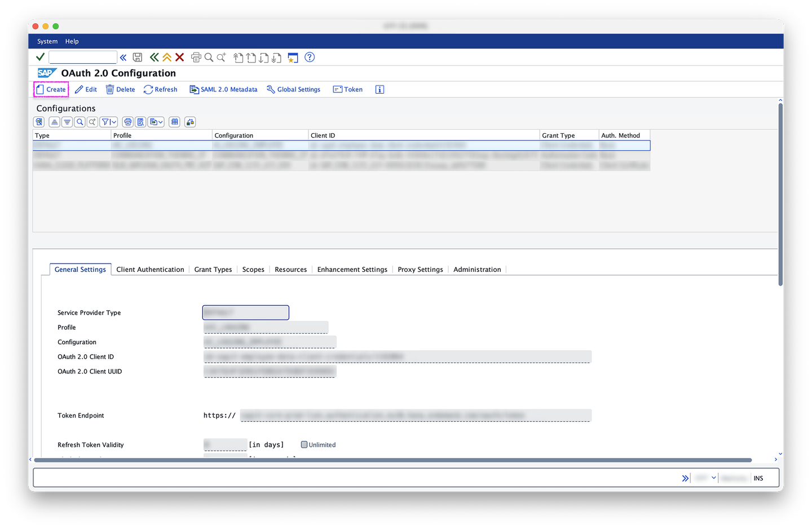Switch to the General Settings tab

80,270
